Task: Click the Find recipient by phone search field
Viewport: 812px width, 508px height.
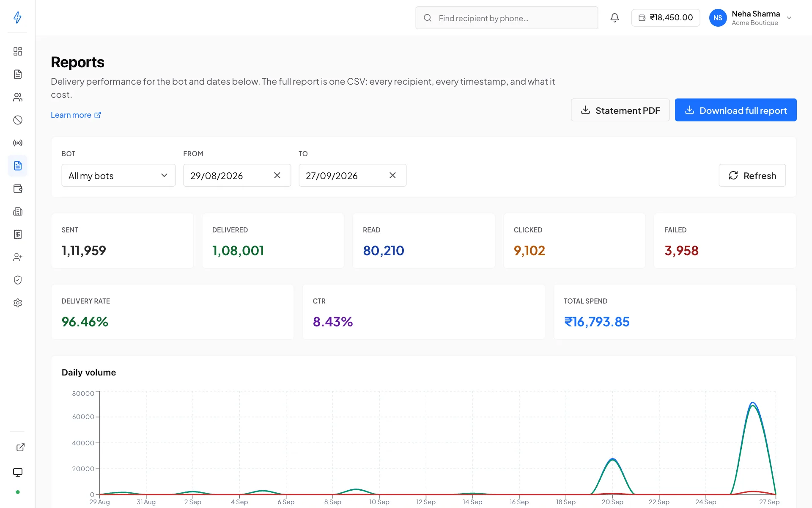Action: [x=507, y=18]
